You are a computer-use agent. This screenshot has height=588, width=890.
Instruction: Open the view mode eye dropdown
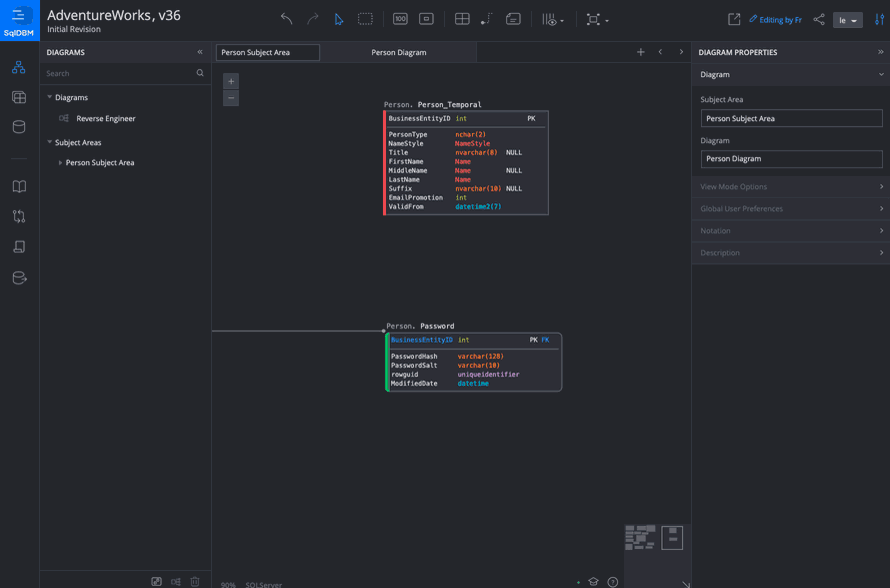(552, 19)
